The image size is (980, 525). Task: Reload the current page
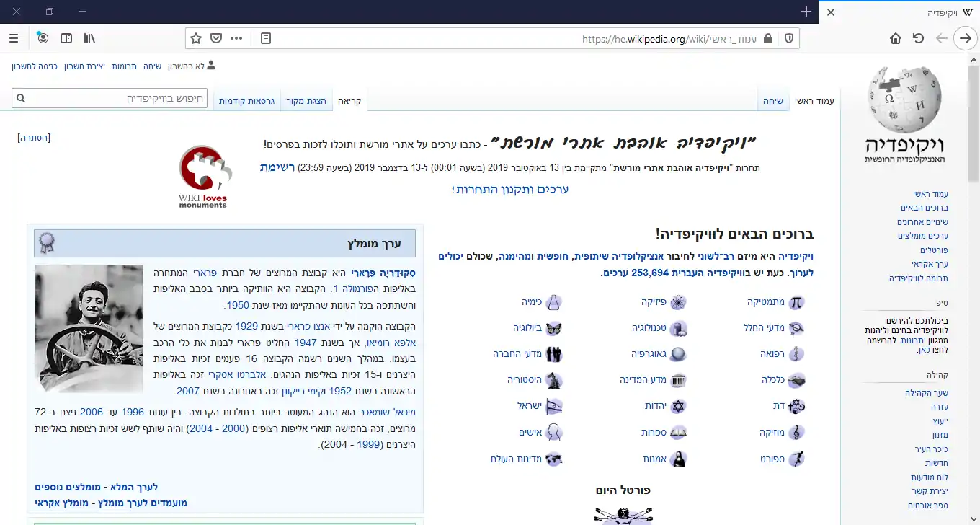[x=918, y=38]
